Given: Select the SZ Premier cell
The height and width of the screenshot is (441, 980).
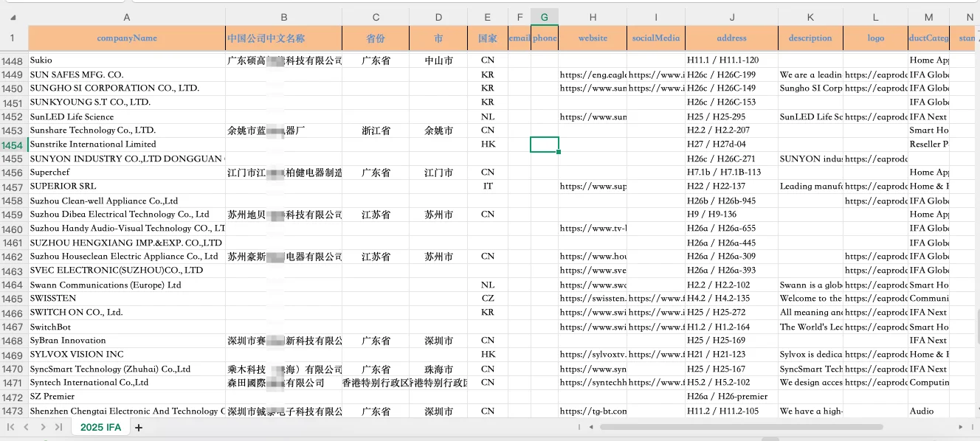Looking at the screenshot, I should [x=127, y=397].
